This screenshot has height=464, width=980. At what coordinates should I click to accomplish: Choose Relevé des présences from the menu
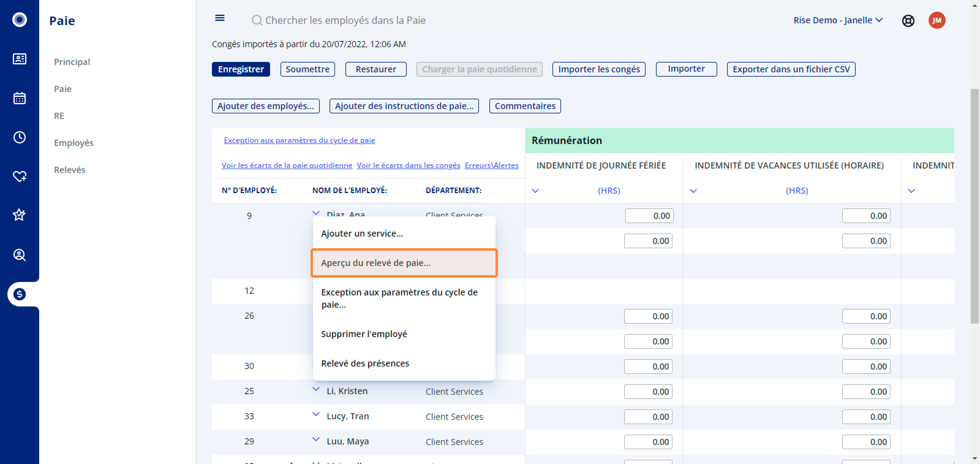pos(404,363)
